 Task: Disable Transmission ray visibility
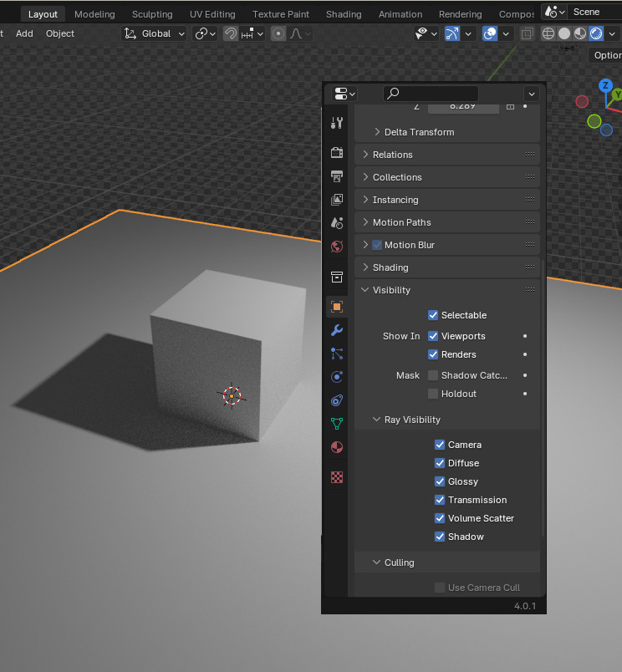440,500
